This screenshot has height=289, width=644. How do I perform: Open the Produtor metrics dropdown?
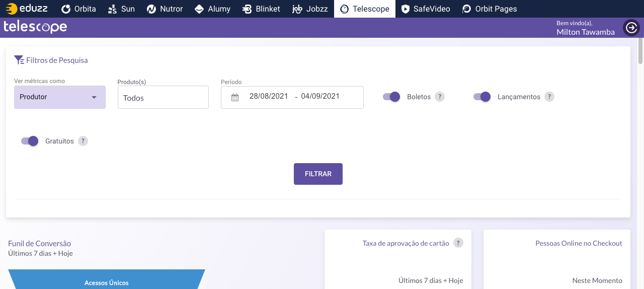pyautogui.click(x=60, y=97)
